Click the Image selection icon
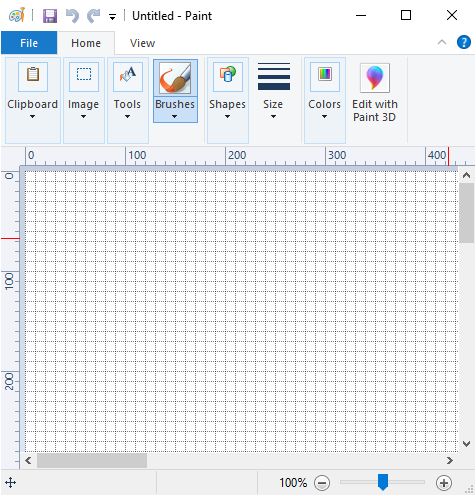 pyautogui.click(x=84, y=77)
